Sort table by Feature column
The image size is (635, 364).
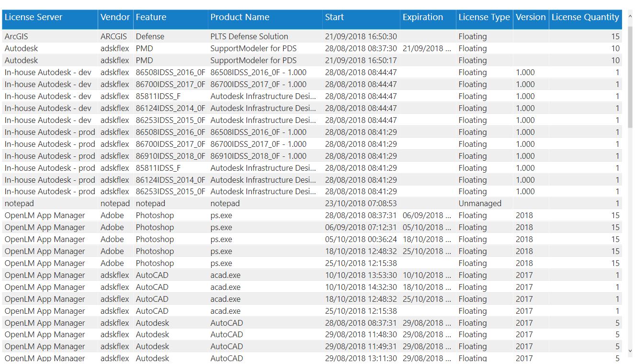151,17
